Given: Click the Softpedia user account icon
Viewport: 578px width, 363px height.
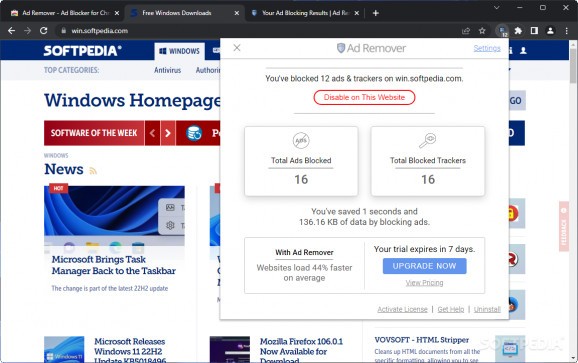Looking at the screenshot, I should 523,50.
